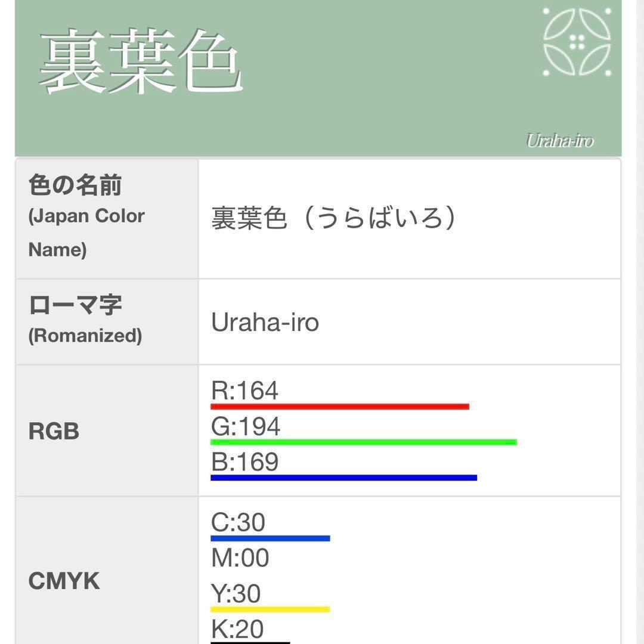
Task: Click the B:169 value text
Action: [x=245, y=462]
